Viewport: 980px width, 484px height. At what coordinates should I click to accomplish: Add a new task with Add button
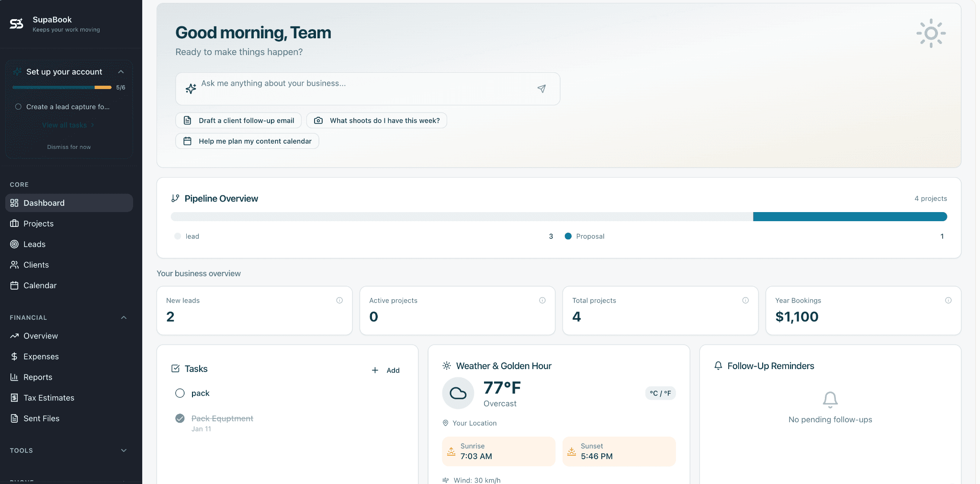pos(386,370)
